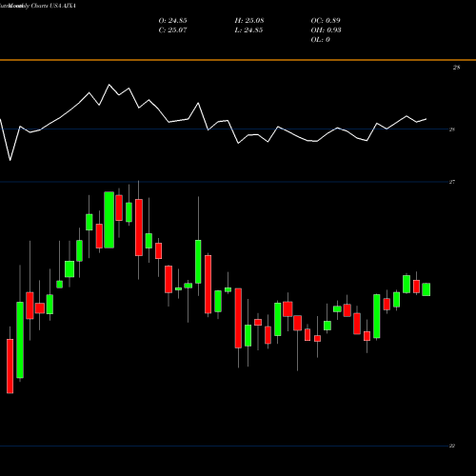Select the last green candle at the right end
476x476 pixels.
(x=426, y=289)
